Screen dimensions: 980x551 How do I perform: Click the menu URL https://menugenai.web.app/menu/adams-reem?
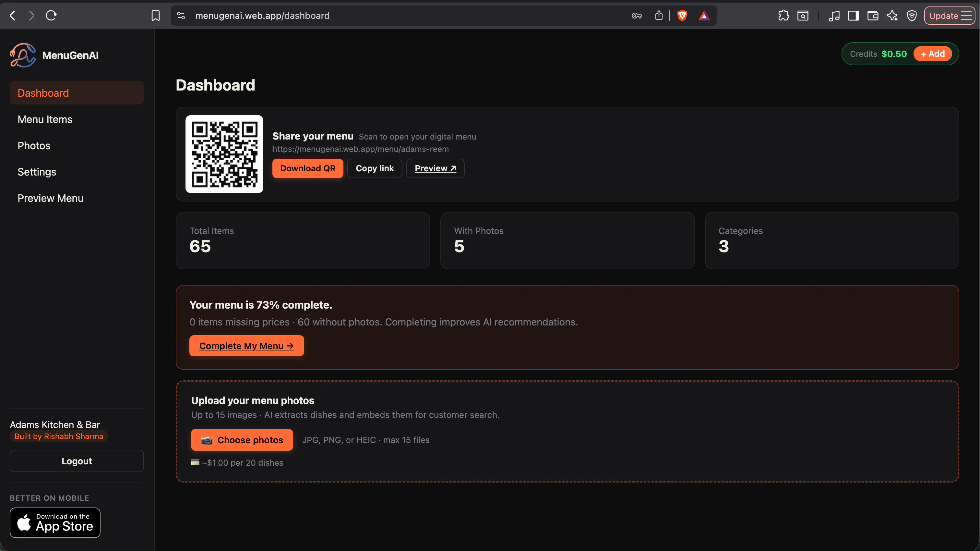[x=361, y=149]
